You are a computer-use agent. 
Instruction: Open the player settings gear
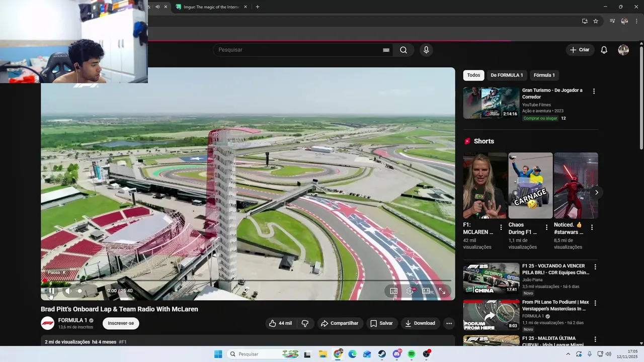coord(410,291)
